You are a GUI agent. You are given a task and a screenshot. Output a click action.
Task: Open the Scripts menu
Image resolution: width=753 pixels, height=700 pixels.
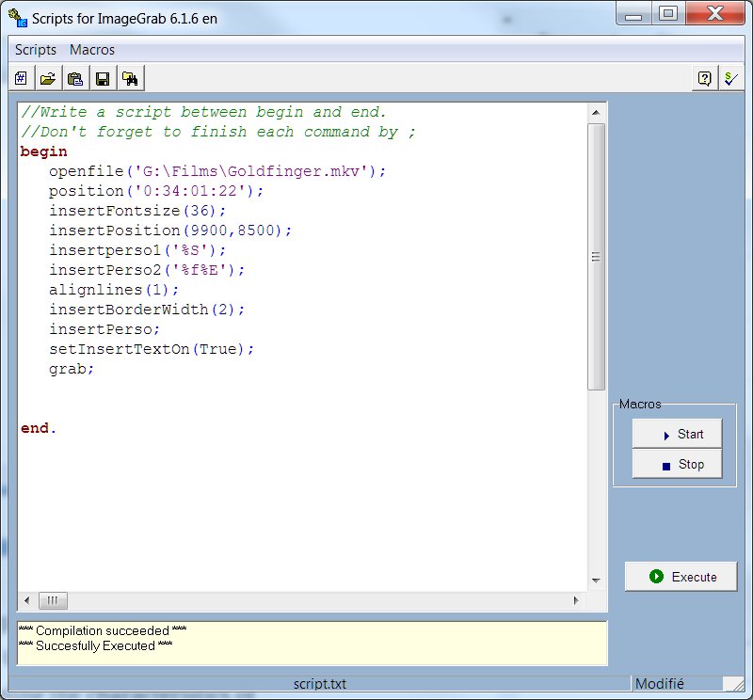[x=36, y=50]
